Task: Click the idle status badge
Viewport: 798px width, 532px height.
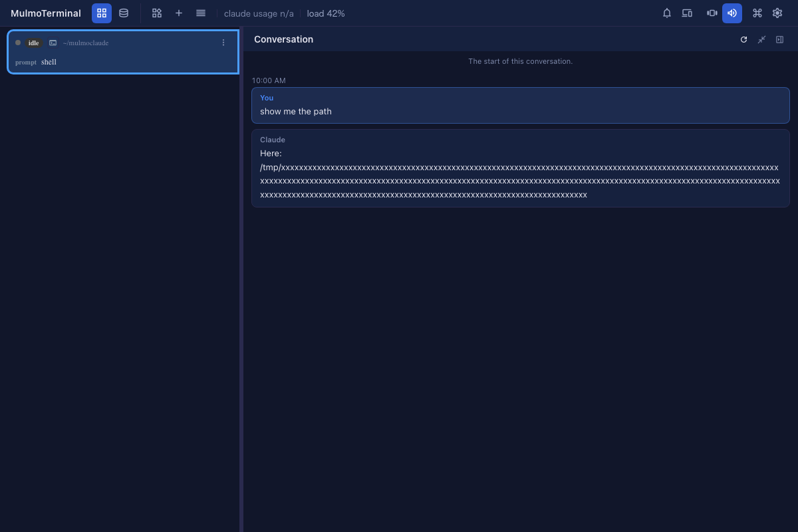Action: 34,43
